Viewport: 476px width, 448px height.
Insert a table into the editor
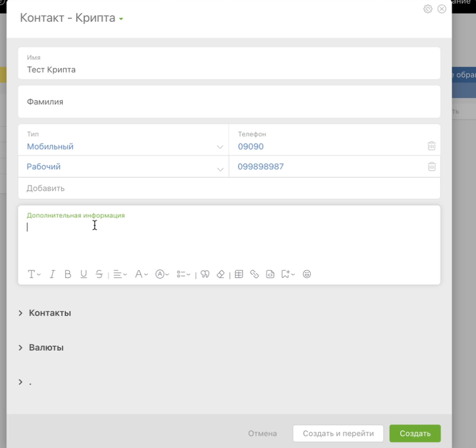pyautogui.click(x=239, y=275)
